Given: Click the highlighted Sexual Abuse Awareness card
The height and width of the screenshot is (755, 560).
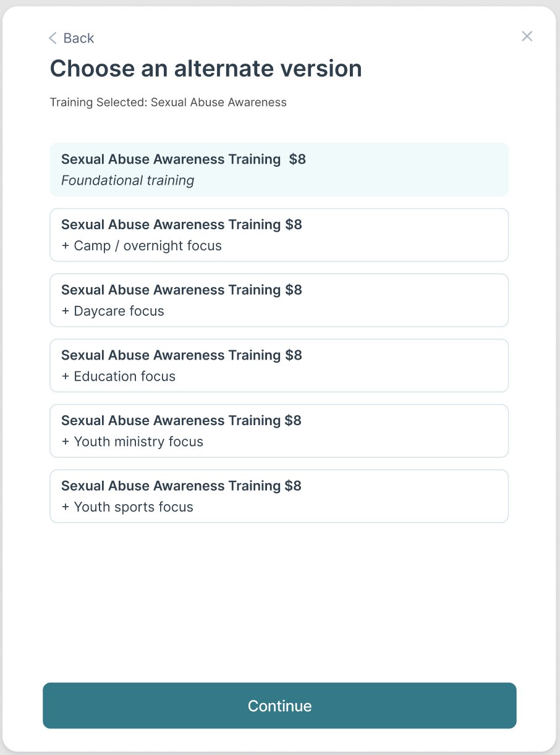Looking at the screenshot, I should tap(279, 169).
